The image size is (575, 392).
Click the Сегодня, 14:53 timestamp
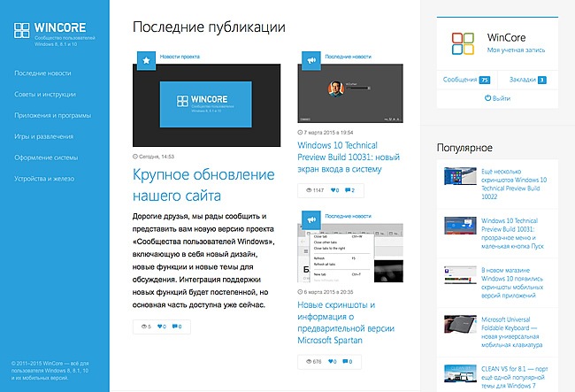[153, 157]
